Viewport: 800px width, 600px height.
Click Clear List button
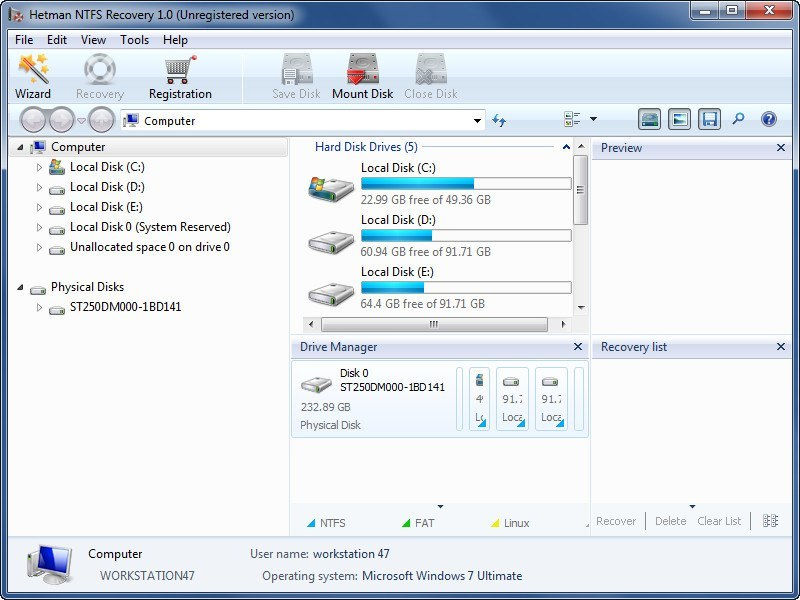(719, 521)
